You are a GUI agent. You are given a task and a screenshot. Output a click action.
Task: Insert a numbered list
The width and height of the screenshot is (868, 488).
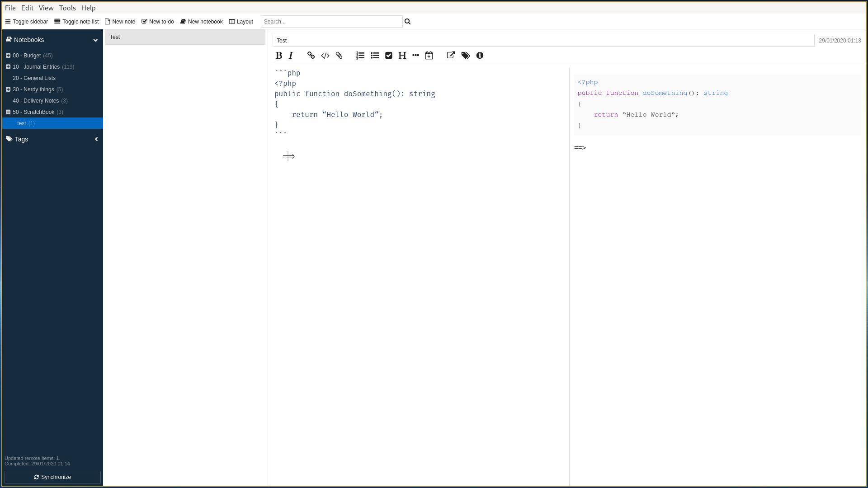click(360, 55)
